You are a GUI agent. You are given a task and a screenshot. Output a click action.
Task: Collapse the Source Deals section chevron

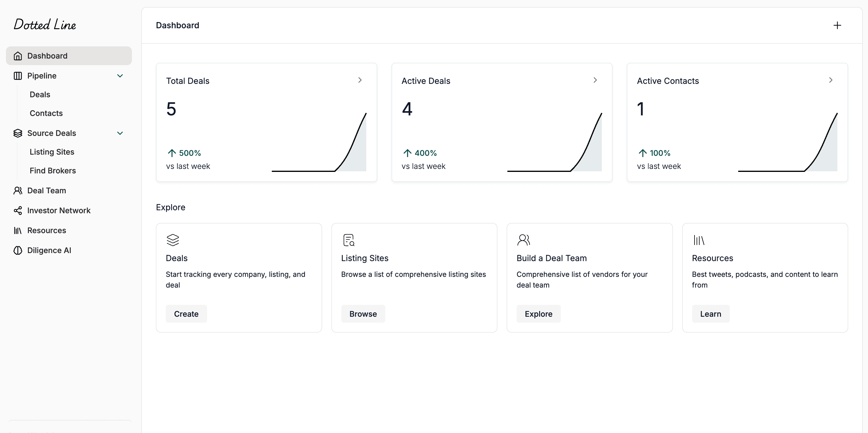120,133
